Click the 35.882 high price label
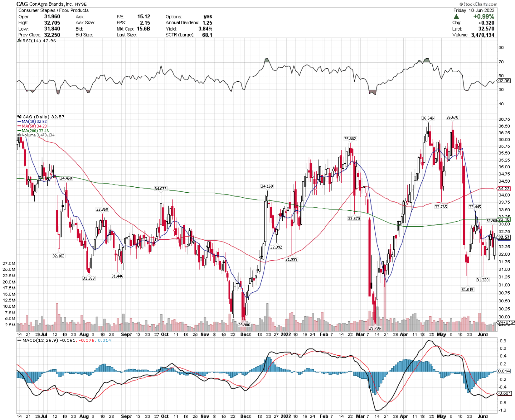The image size is (515, 420). [350, 139]
